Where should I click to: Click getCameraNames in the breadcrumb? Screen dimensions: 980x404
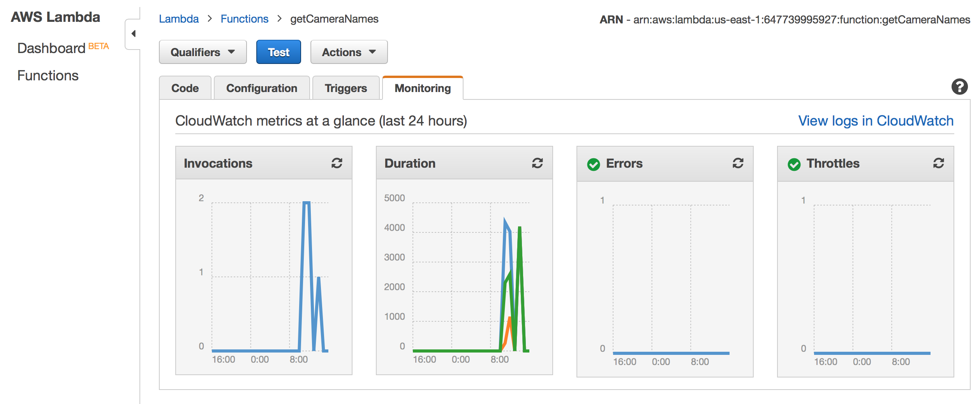pos(334,19)
